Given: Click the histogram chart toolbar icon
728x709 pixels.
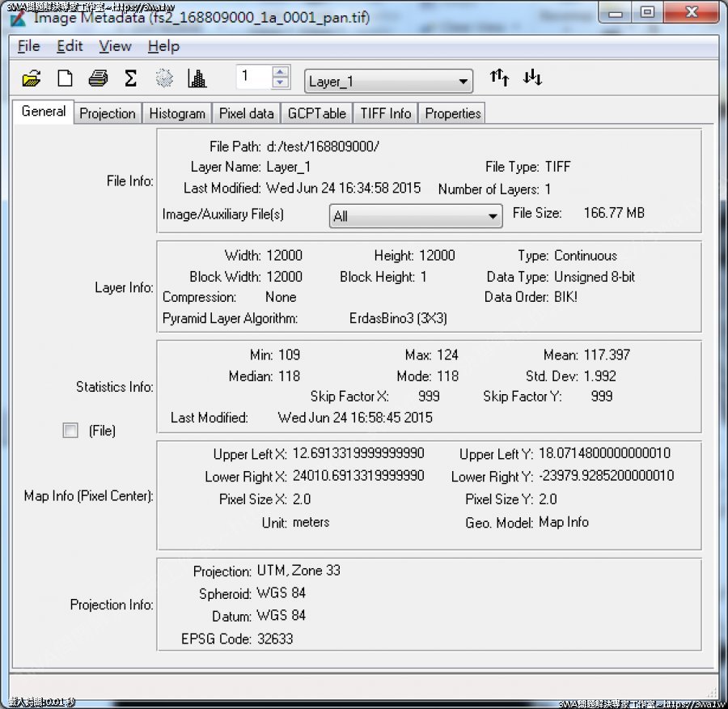Looking at the screenshot, I should coord(197,79).
